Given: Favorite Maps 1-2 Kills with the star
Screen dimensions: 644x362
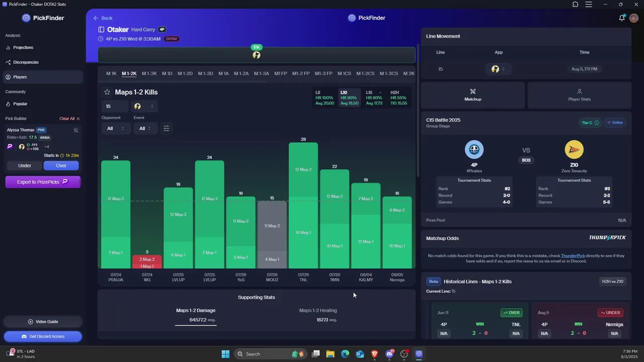Looking at the screenshot, I should (107, 92).
